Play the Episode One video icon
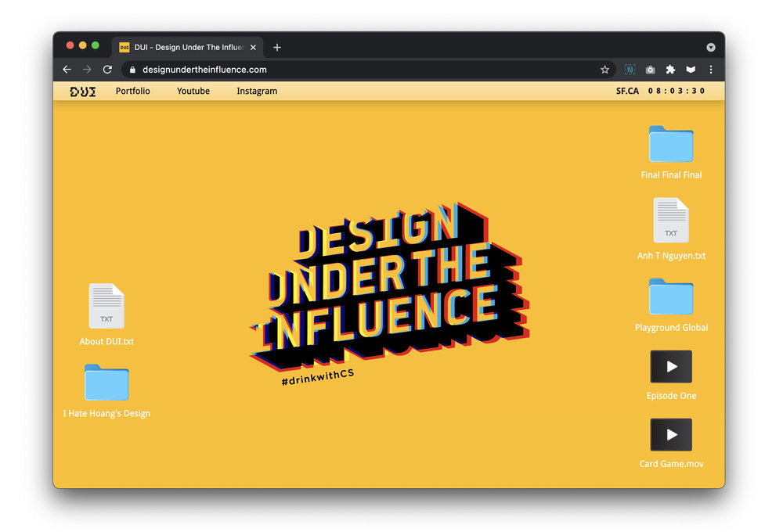Screen dimensions: 783x532 coord(671,366)
